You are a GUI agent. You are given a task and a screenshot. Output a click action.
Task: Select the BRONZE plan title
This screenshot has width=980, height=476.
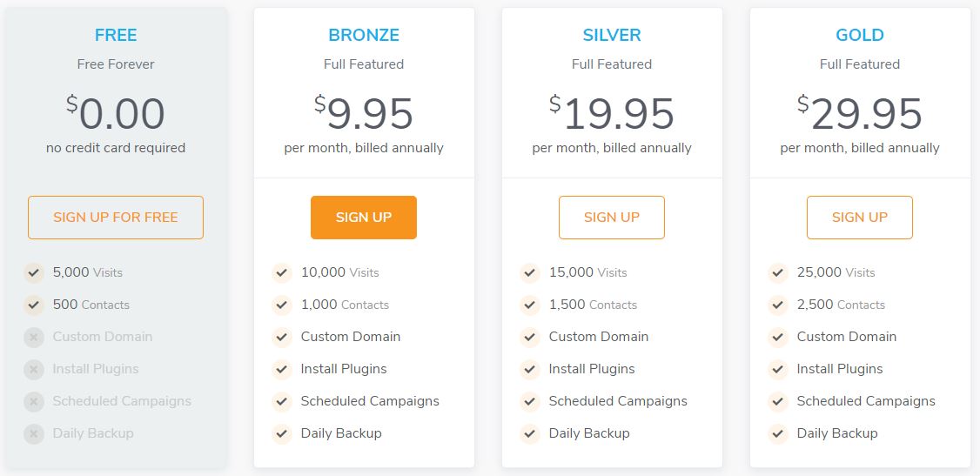pos(364,35)
